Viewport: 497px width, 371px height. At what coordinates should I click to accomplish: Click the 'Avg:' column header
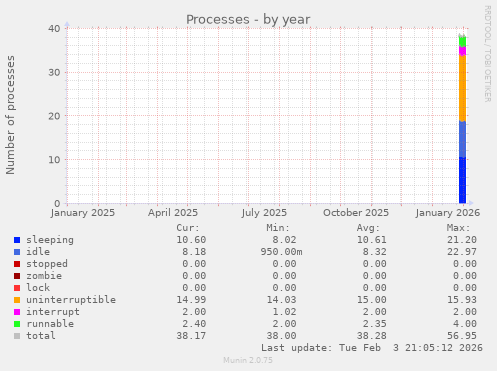pyautogui.click(x=368, y=228)
